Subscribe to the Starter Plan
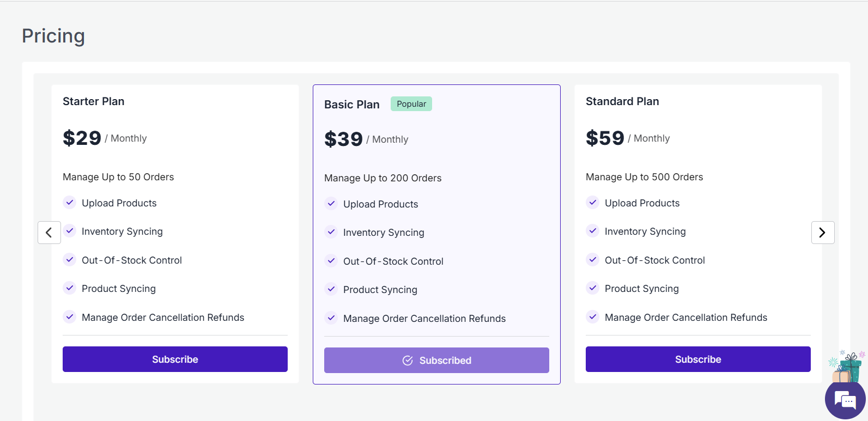The width and height of the screenshot is (868, 421). coord(175,359)
